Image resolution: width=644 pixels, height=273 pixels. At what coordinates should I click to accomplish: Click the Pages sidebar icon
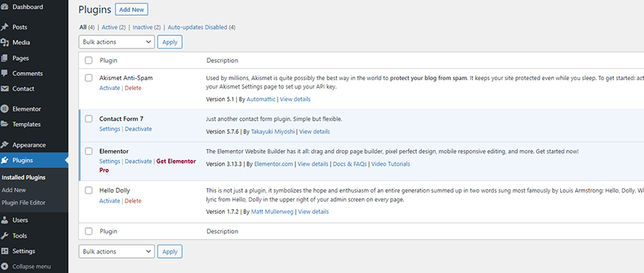coord(4,58)
